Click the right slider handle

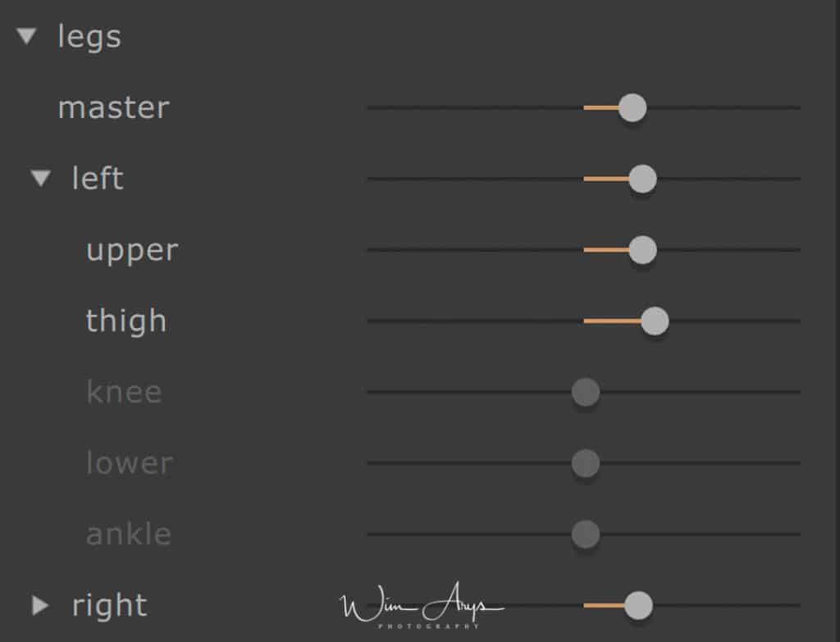[638, 606]
